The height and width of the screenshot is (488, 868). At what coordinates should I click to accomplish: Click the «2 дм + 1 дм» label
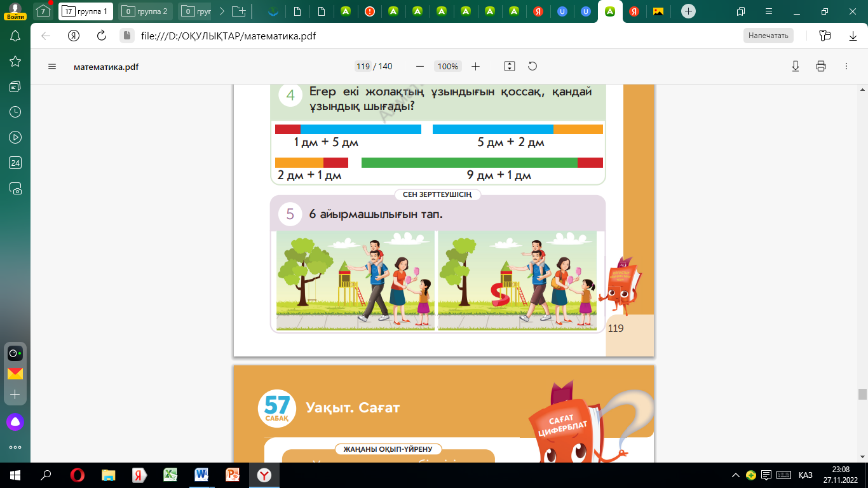[x=309, y=175]
